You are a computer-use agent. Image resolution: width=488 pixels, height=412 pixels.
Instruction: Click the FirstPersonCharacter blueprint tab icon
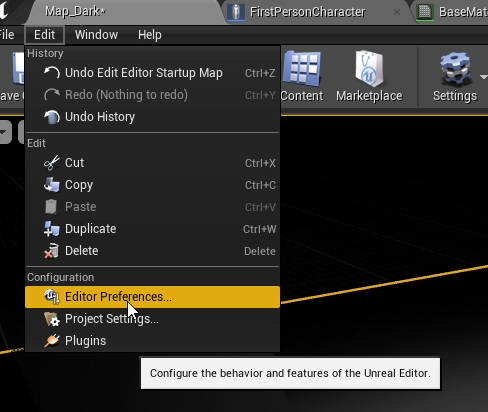236,12
